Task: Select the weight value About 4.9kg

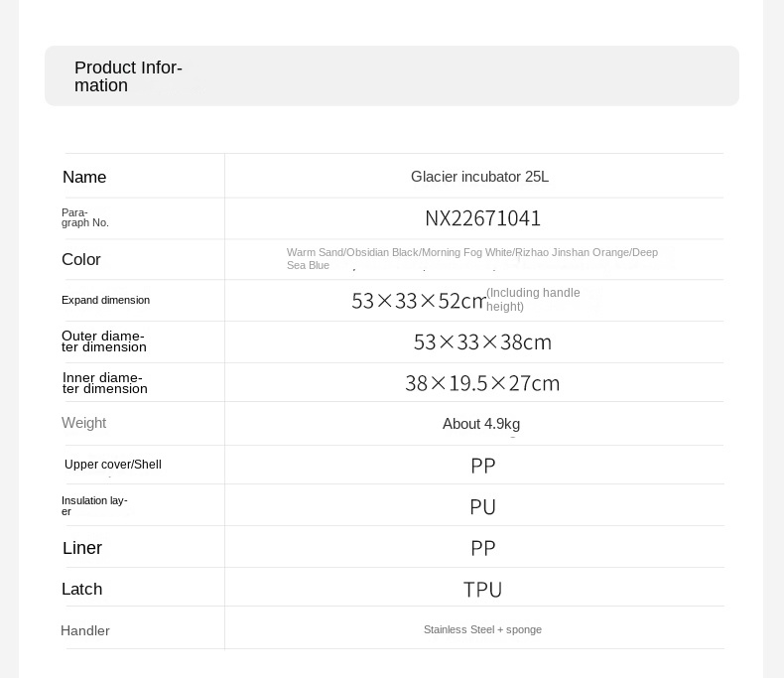Action: coord(481,424)
